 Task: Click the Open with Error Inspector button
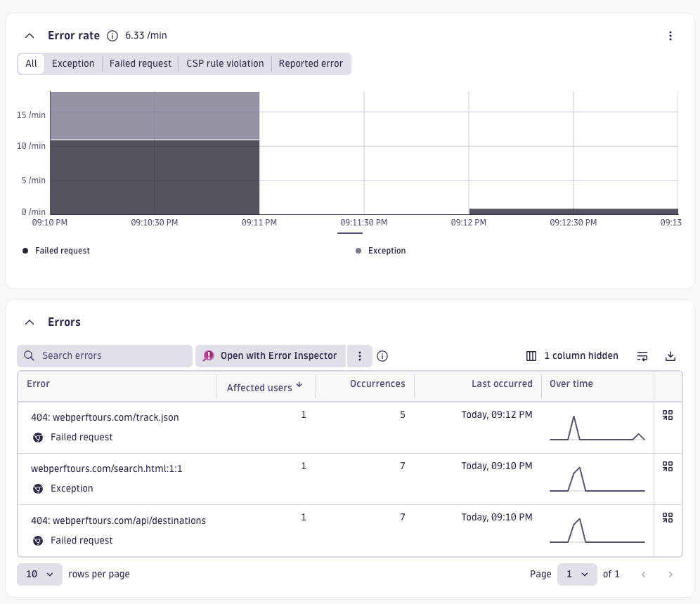click(x=271, y=356)
